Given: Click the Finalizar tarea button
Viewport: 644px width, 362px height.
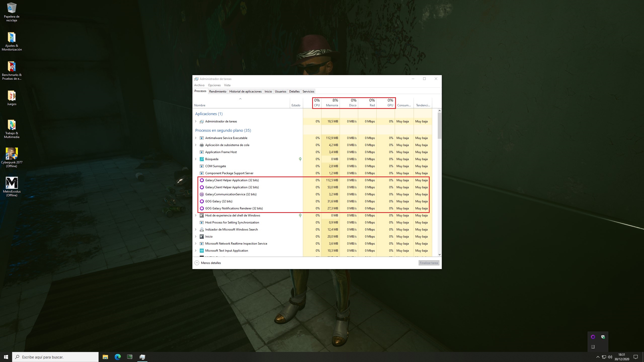Looking at the screenshot, I should tap(429, 263).
